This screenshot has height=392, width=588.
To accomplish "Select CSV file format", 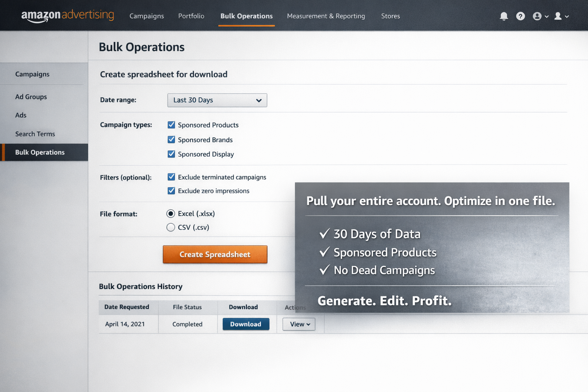I will 171,227.
